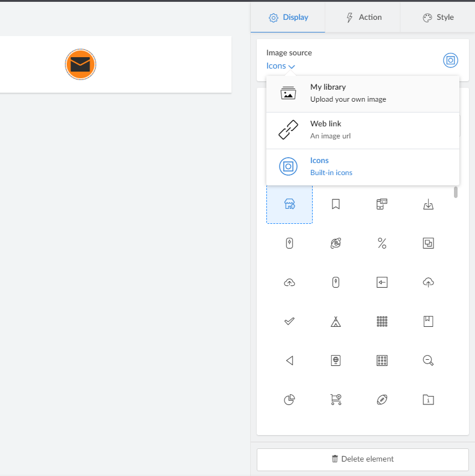Pick the boxed left arrow icon
The image size is (475, 476).
(382, 282)
